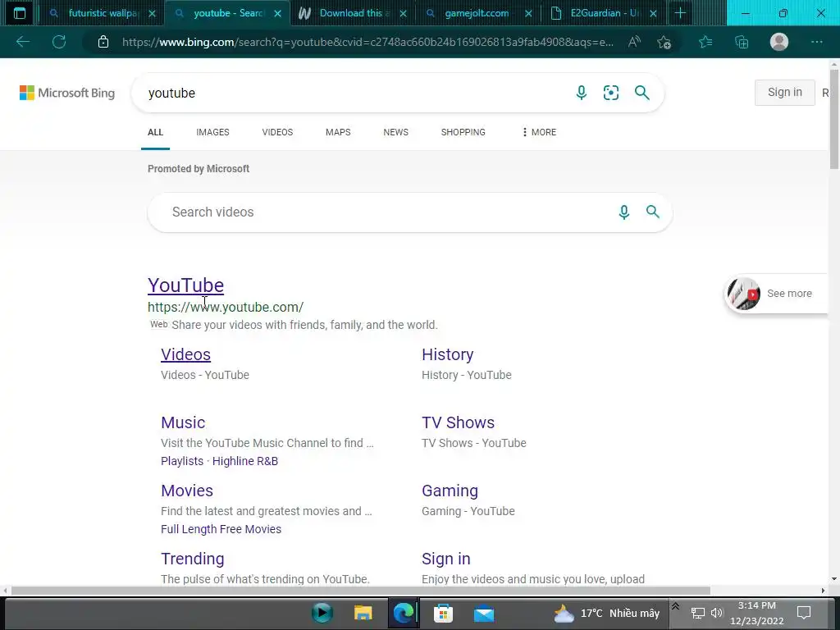The width and height of the screenshot is (840, 630).
Task: Submit search with main magnifier icon
Action: tap(641, 93)
